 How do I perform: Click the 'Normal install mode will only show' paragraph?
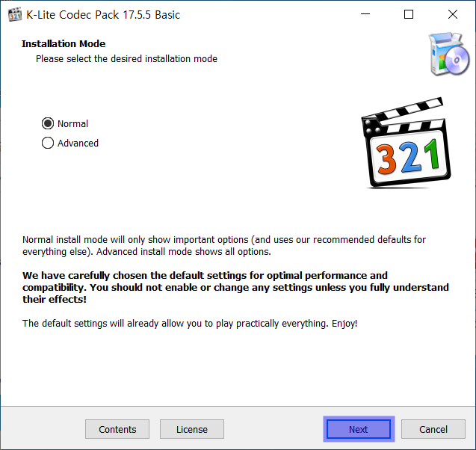pyautogui.click(x=224, y=246)
